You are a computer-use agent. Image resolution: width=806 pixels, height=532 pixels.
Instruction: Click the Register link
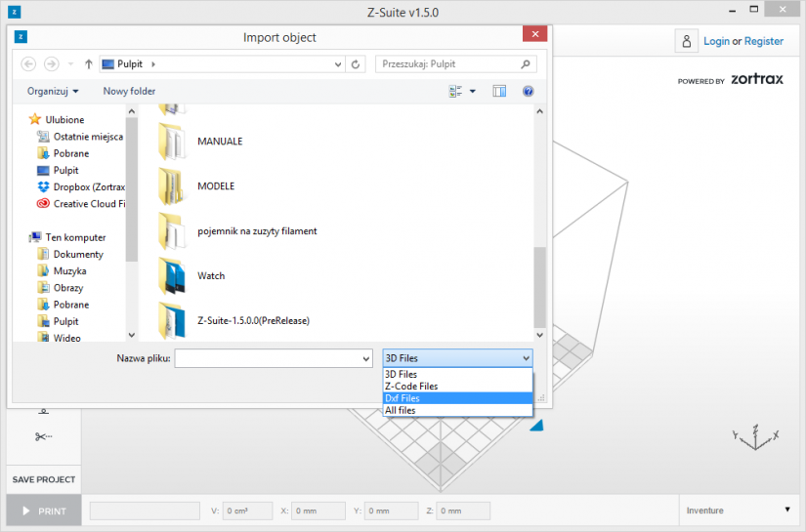[763, 41]
